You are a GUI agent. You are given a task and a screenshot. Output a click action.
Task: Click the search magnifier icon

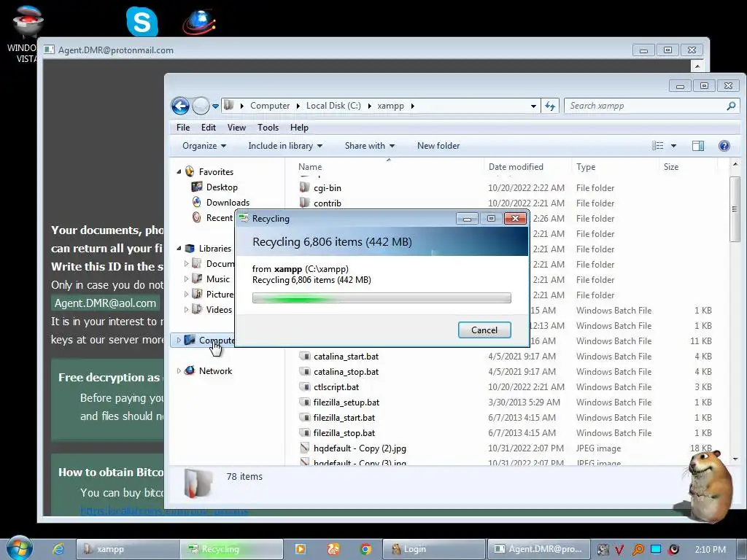click(x=731, y=106)
